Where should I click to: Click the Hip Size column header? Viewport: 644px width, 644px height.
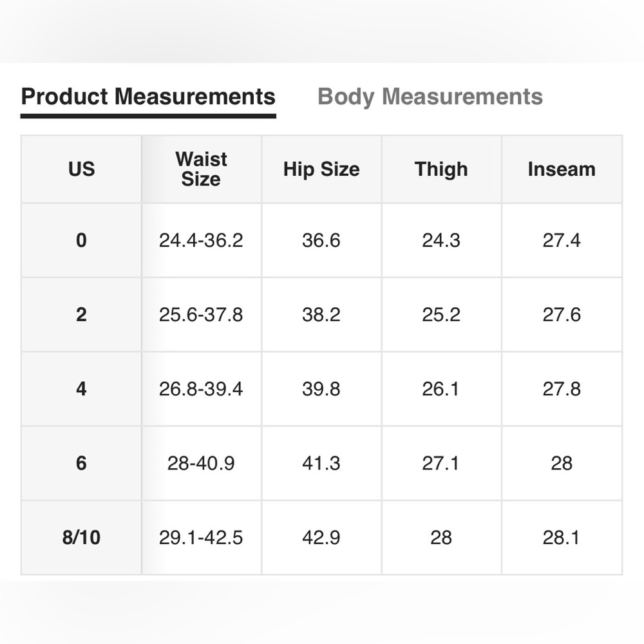pos(321,169)
